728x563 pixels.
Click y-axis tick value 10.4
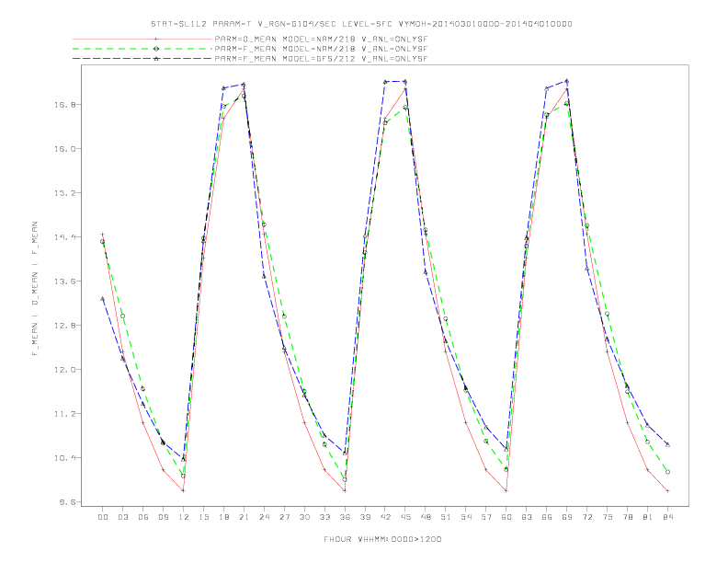pyautogui.click(x=64, y=458)
